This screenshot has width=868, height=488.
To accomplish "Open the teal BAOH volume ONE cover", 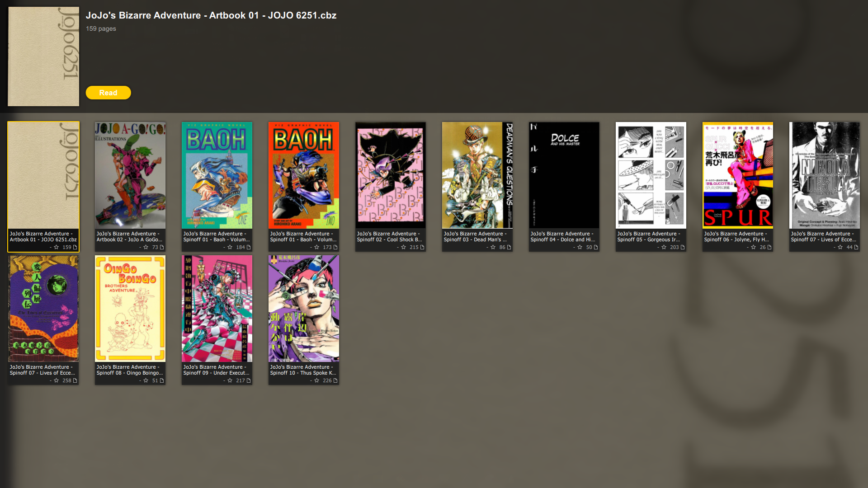I will [217, 175].
